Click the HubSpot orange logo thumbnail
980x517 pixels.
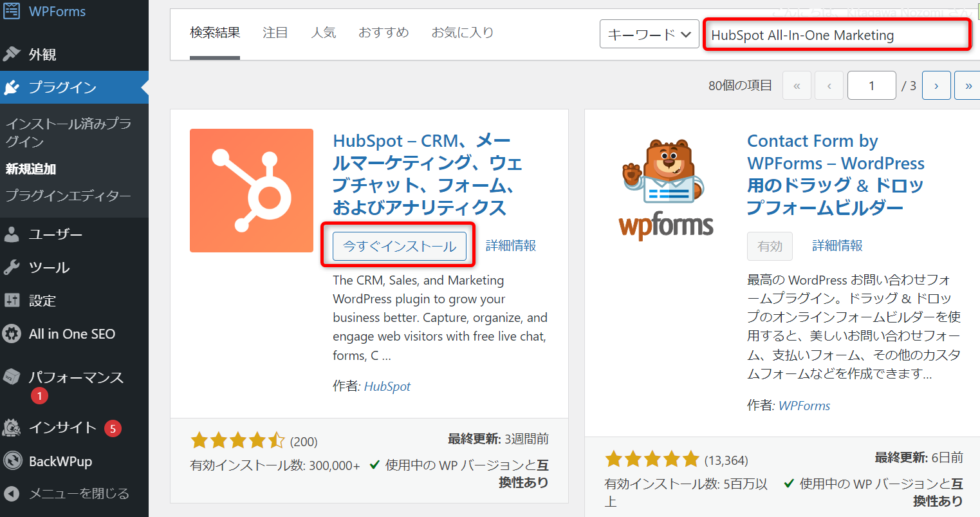click(252, 191)
